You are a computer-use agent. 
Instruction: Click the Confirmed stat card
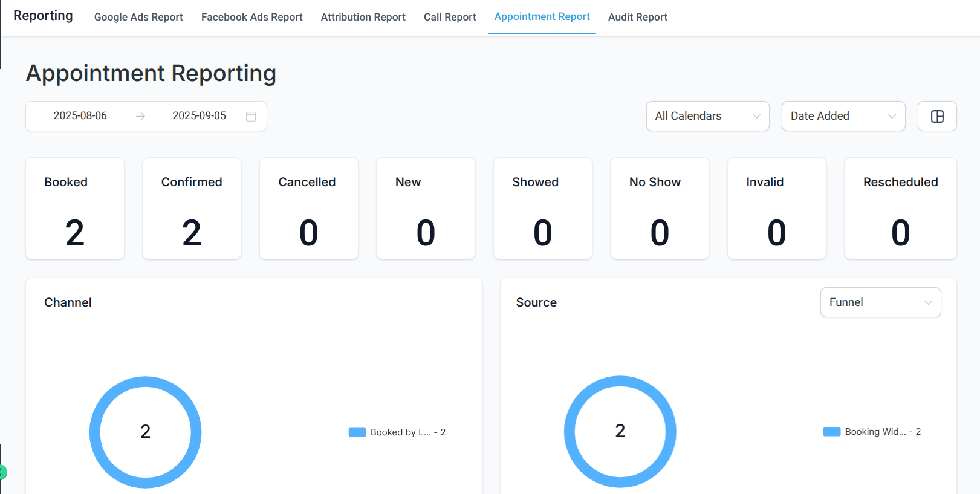(192, 209)
